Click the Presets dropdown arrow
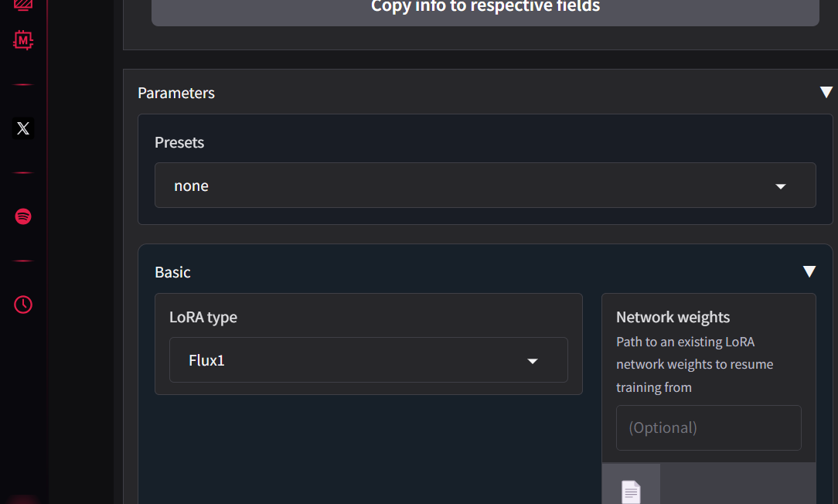 pyautogui.click(x=780, y=186)
